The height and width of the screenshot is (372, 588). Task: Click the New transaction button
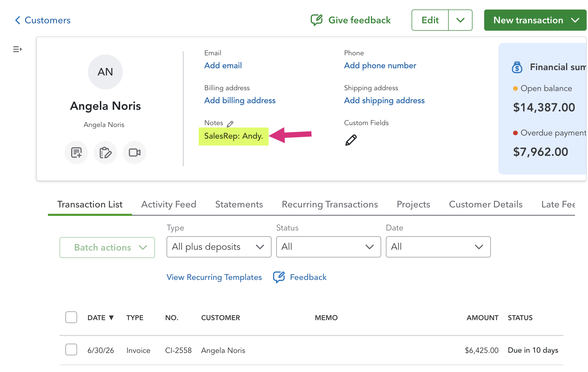click(x=535, y=20)
